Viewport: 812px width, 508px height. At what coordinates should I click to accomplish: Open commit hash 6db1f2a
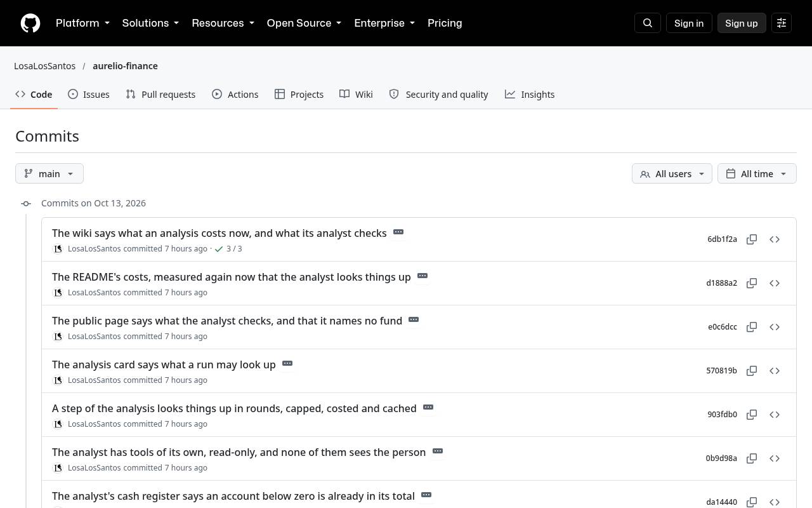pos(722,239)
